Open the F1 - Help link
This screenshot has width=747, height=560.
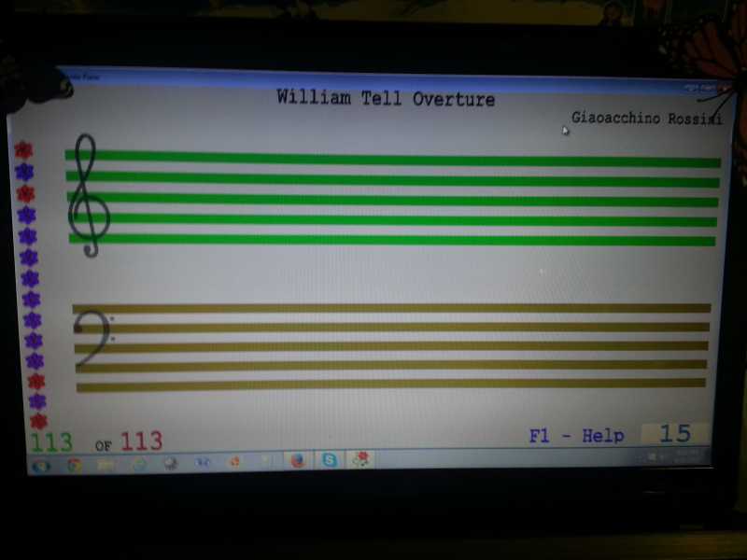click(x=576, y=435)
